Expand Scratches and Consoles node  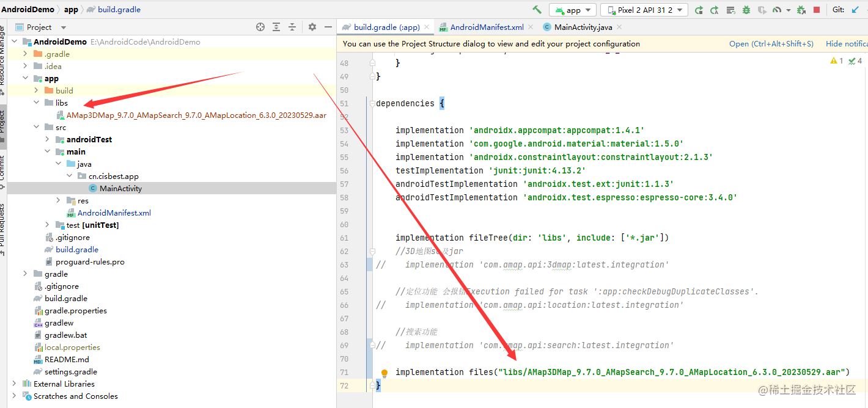point(14,396)
